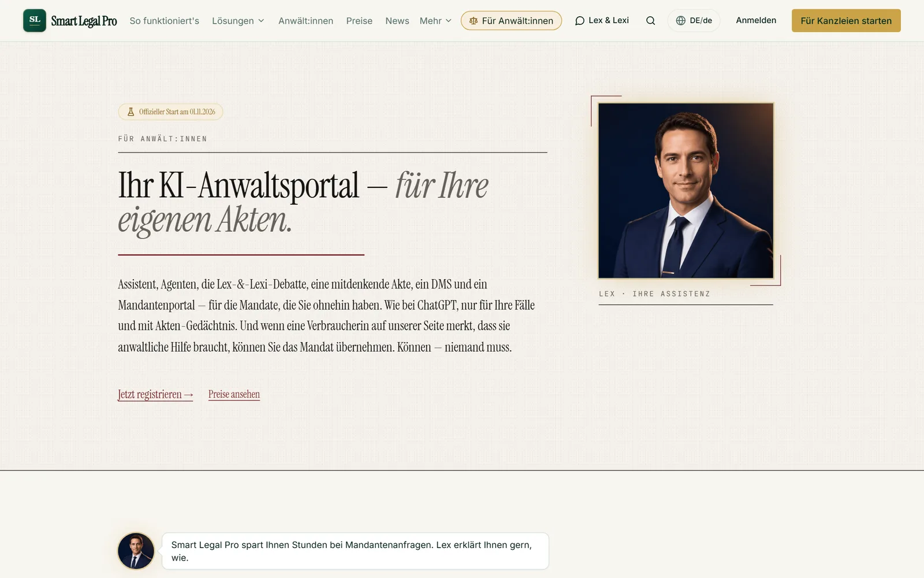Click the large Lex portrait photo
924x578 pixels.
pos(685,191)
